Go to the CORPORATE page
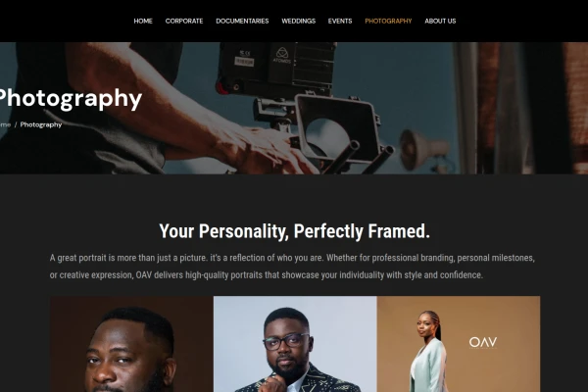Image resolution: width=588 pixels, height=392 pixels. pyautogui.click(x=184, y=21)
